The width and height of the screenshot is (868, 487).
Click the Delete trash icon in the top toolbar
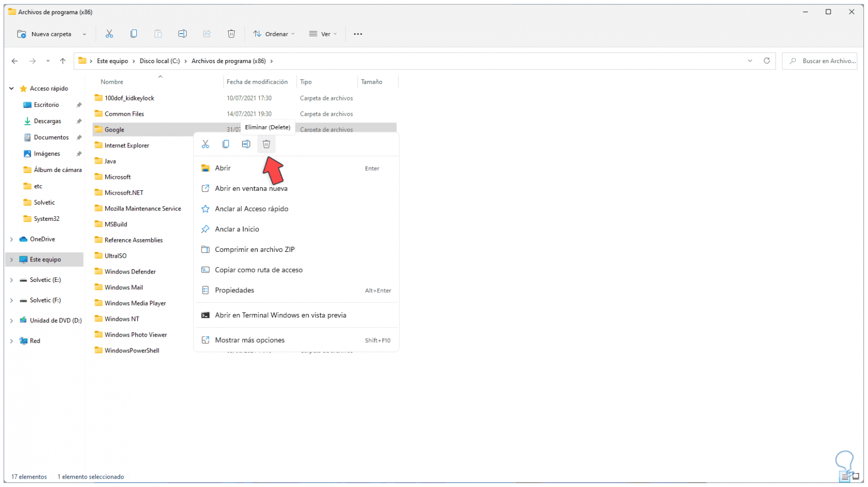(x=231, y=34)
